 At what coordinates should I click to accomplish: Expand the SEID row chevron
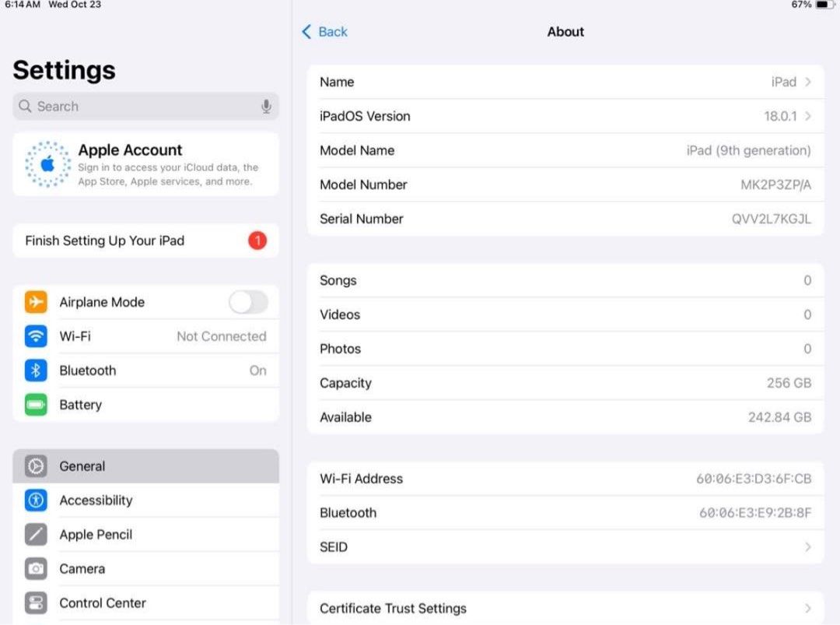point(808,546)
